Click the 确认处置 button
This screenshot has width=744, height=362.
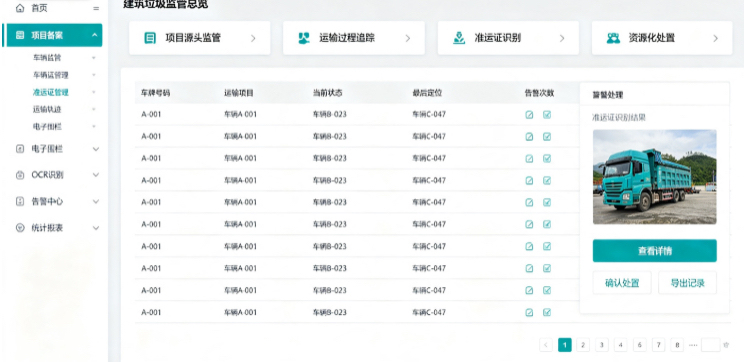click(622, 283)
